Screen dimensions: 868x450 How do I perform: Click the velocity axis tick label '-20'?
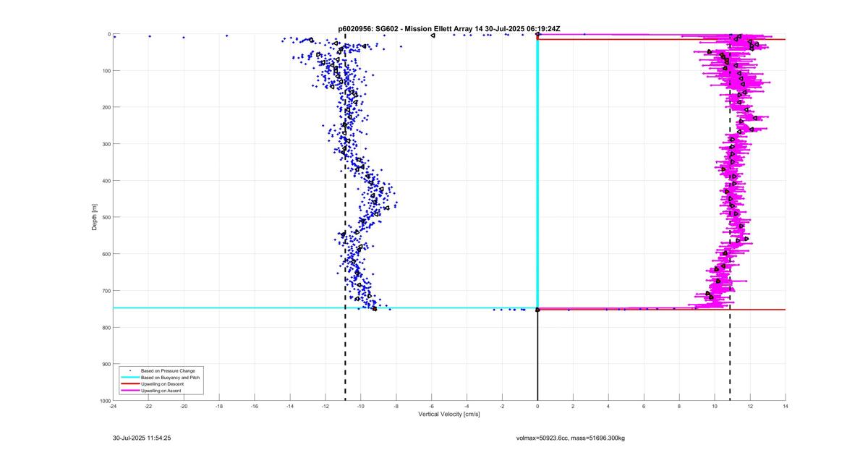(184, 407)
